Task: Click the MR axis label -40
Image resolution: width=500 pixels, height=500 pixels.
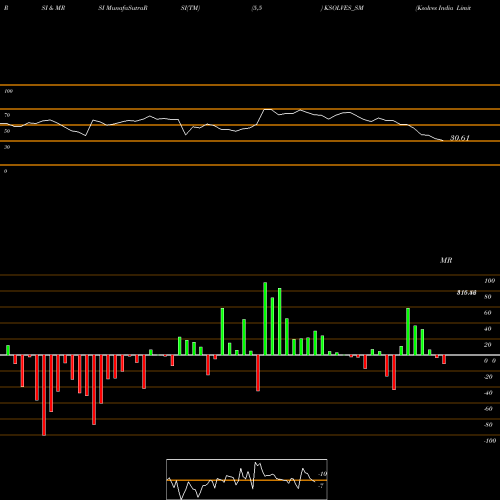Action: click(x=488, y=393)
